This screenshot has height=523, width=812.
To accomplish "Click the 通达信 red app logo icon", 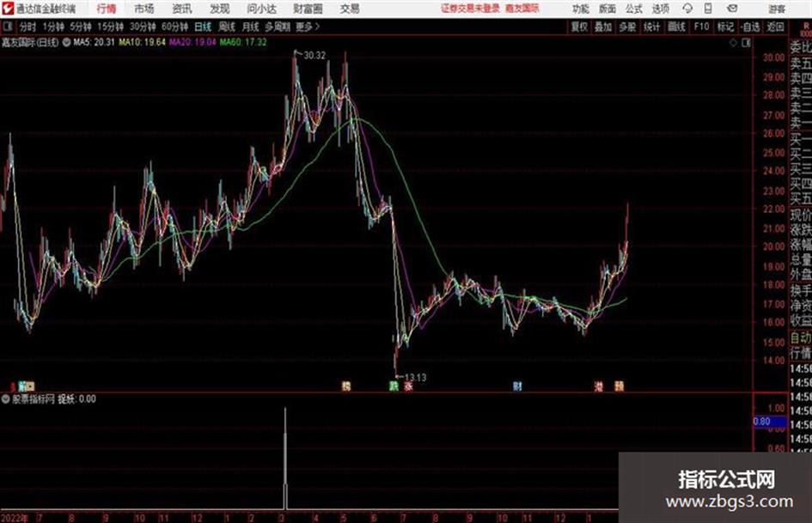I will (x=8, y=9).
